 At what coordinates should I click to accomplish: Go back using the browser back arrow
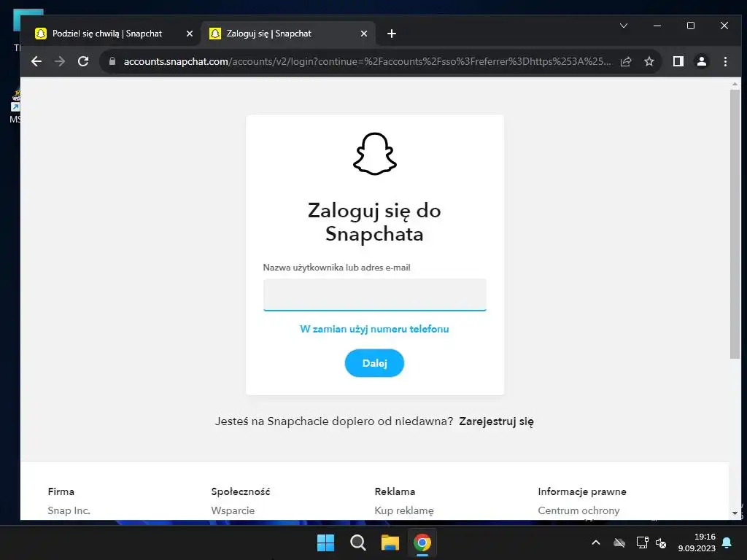coord(36,61)
